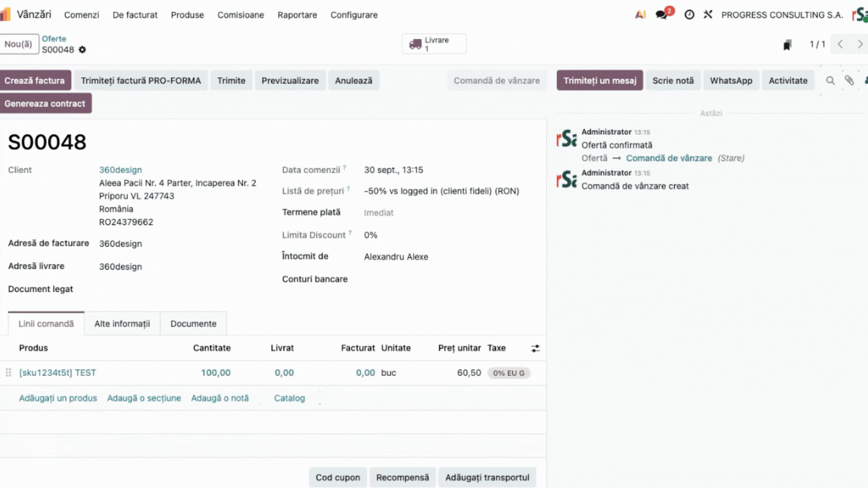Viewport: 868px width, 488px height.
Task: Click Trimiteți un mesaj button
Action: coord(600,80)
